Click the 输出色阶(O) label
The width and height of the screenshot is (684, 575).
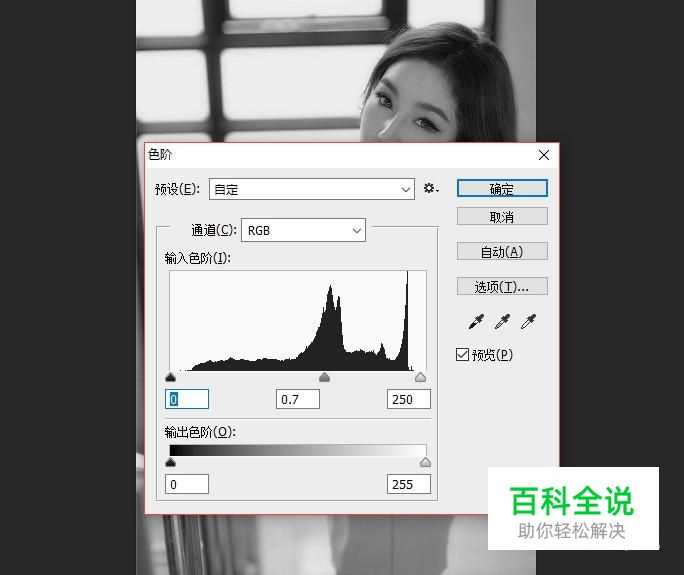[200, 432]
